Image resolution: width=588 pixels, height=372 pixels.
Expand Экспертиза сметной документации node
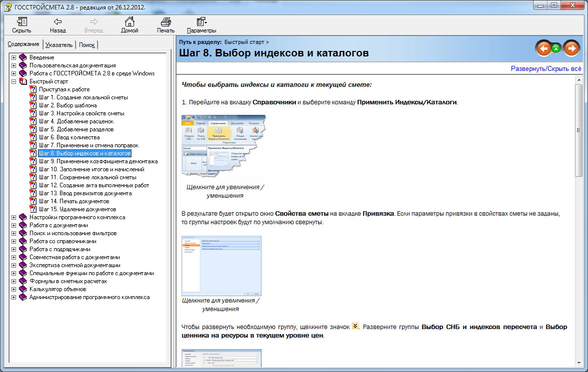tap(13, 265)
